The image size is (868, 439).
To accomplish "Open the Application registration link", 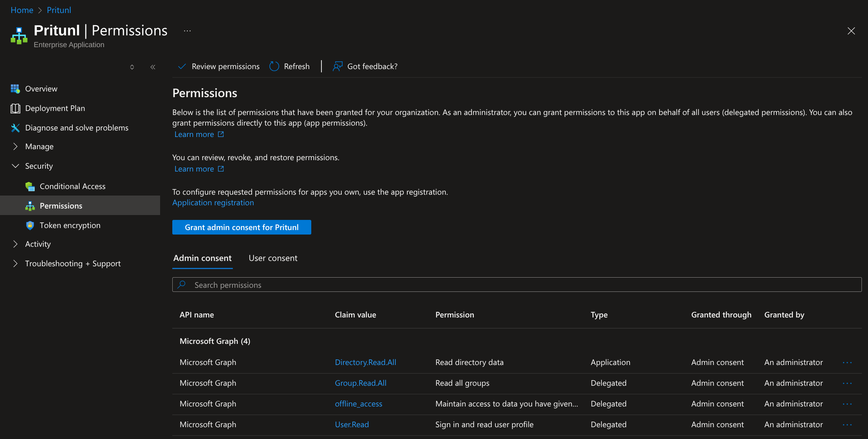I will tap(213, 202).
